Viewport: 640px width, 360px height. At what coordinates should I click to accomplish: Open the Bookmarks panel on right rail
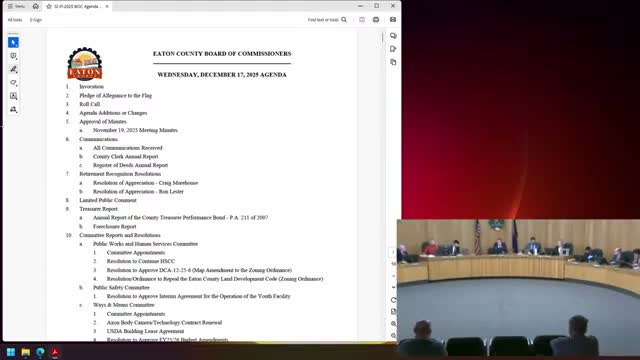393,49
